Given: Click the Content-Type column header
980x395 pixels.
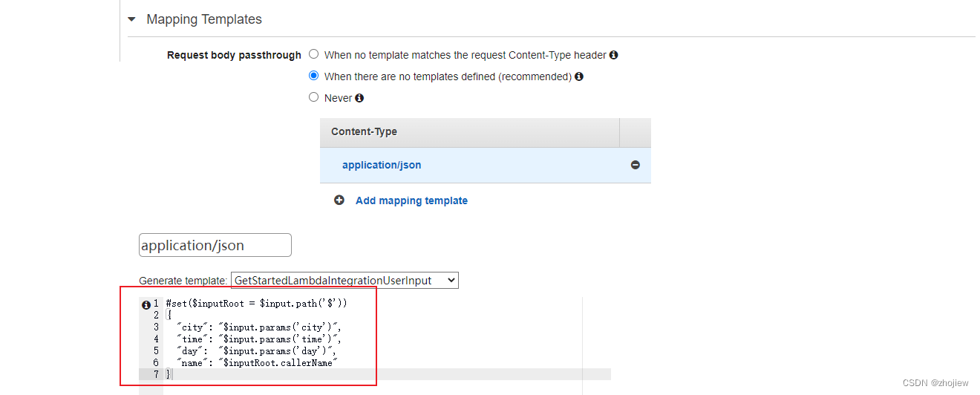Looking at the screenshot, I should pos(364,131).
